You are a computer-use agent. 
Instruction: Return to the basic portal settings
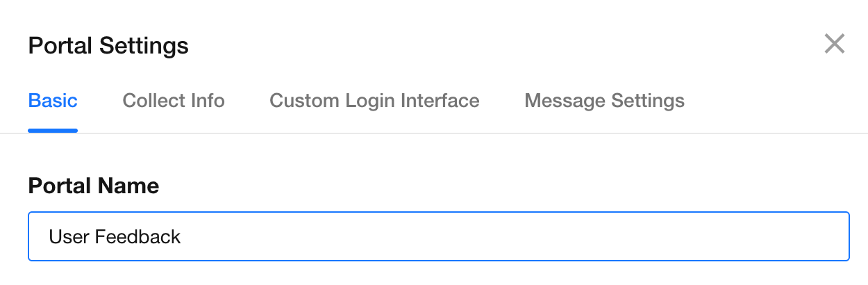(x=53, y=101)
